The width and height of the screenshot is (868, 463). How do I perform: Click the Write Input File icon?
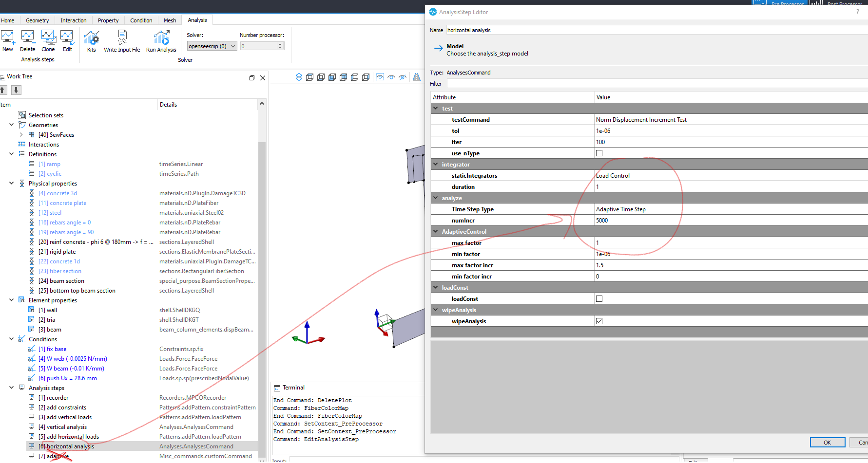122,37
